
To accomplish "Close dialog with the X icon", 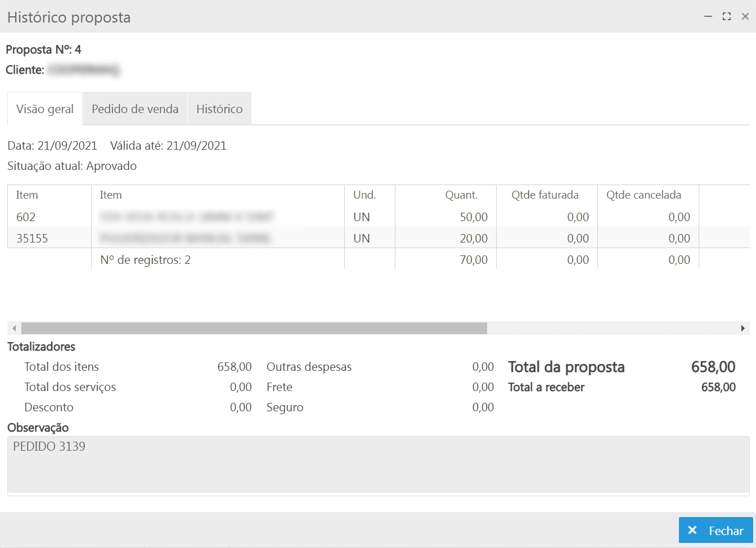I will pyautogui.click(x=745, y=17).
